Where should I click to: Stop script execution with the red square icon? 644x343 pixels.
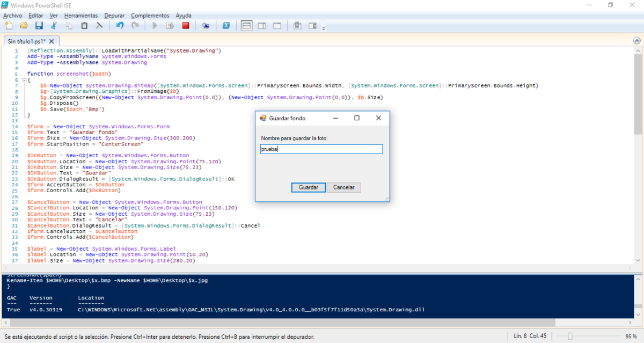point(186,25)
